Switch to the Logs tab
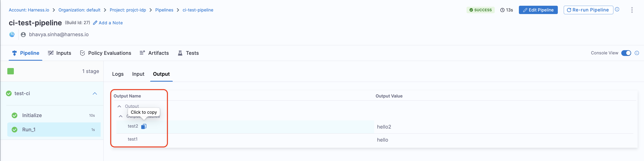This screenshot has height=161, width=644. (x=118, y=74)
